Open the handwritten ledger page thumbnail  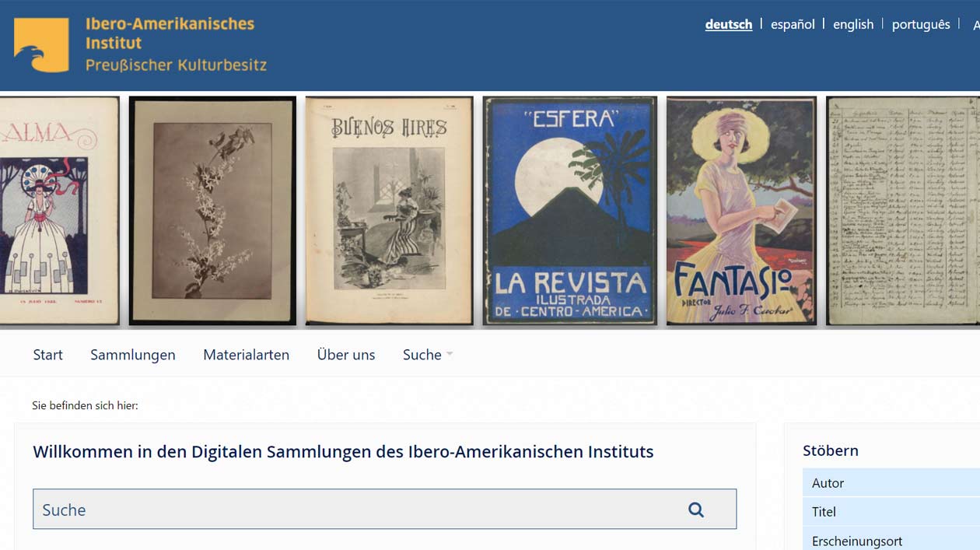[902, 210]
